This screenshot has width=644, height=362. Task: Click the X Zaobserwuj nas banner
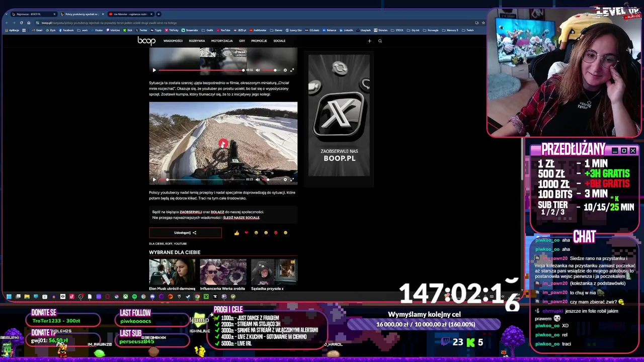[339, 116]
